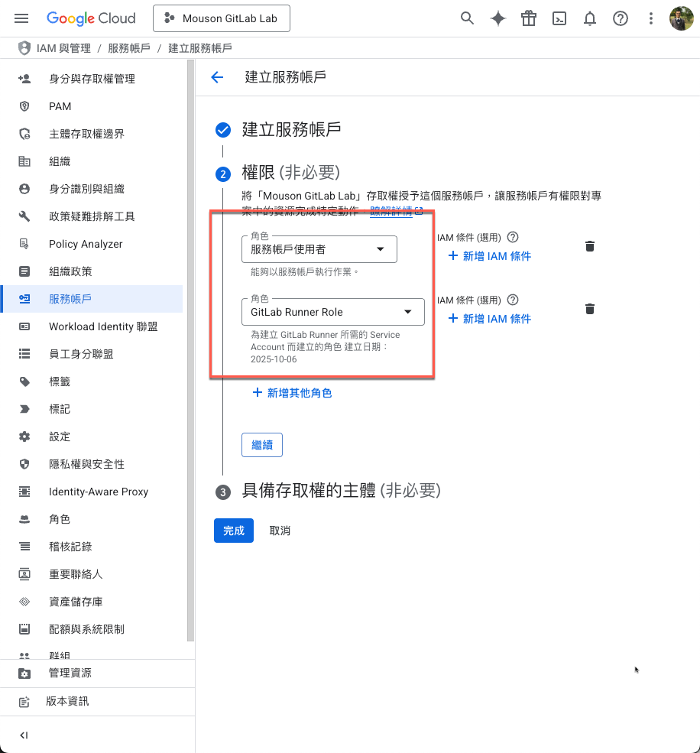This screenshot has width=700, height=753.
Task: Click the blue 完成 button
Action: click(234, 531)
